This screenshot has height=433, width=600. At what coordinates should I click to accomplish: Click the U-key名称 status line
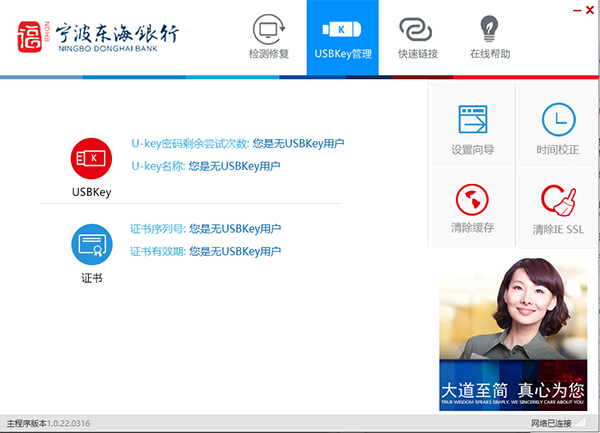click(x=206, y=166)
